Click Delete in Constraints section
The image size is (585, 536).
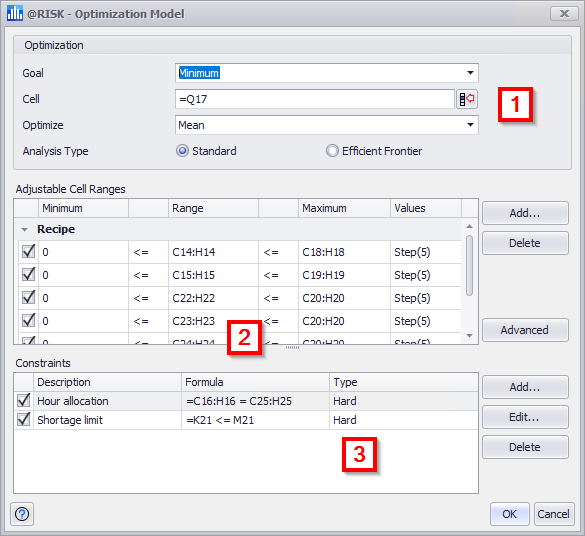click(525, 447)
